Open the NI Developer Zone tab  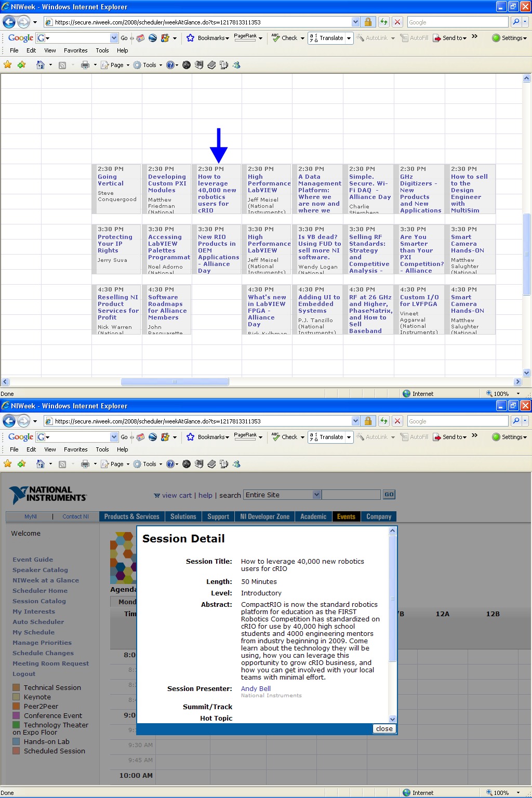[x=265, y=516]
